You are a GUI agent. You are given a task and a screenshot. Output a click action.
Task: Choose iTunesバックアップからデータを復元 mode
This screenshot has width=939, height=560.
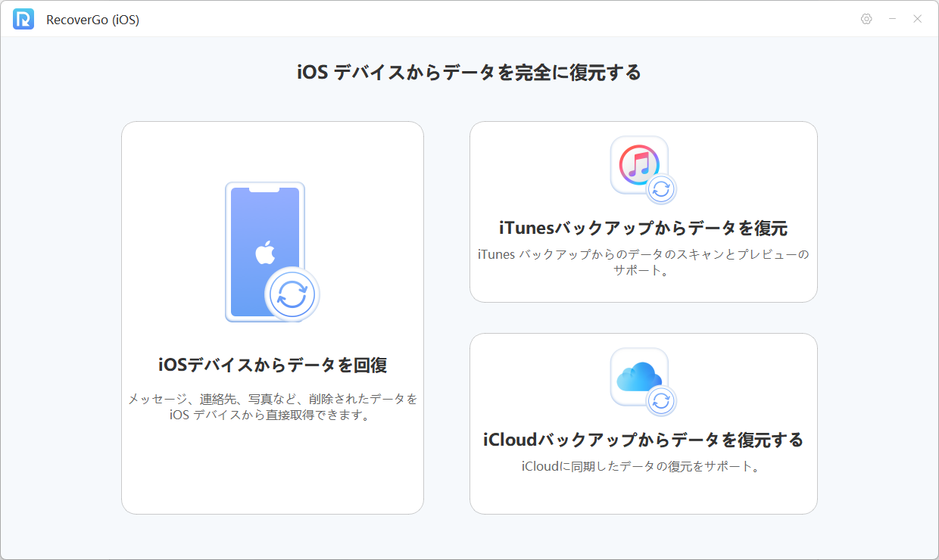click(x=644, y=212)
